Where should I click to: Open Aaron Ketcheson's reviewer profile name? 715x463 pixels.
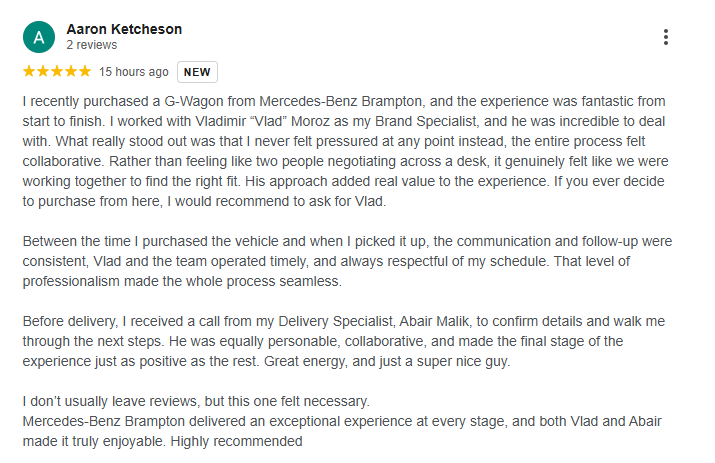124,29
